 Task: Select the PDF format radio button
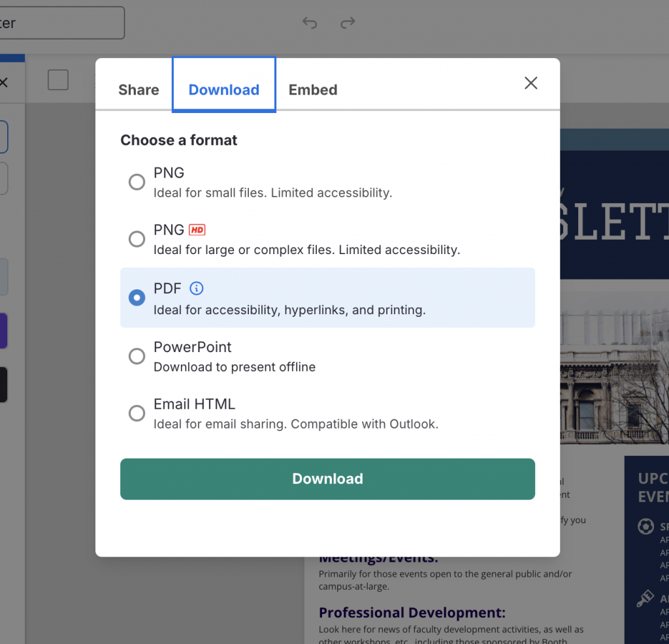137,298
